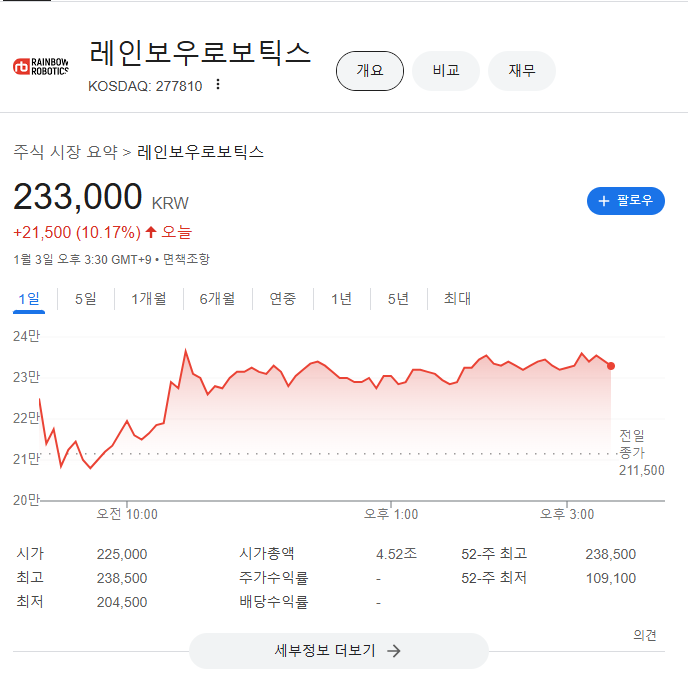The width and height of the screenshot is (688, 674).
Task: Click the 레인보우로보틱스 title heading
Action: (x=200, y=53)
